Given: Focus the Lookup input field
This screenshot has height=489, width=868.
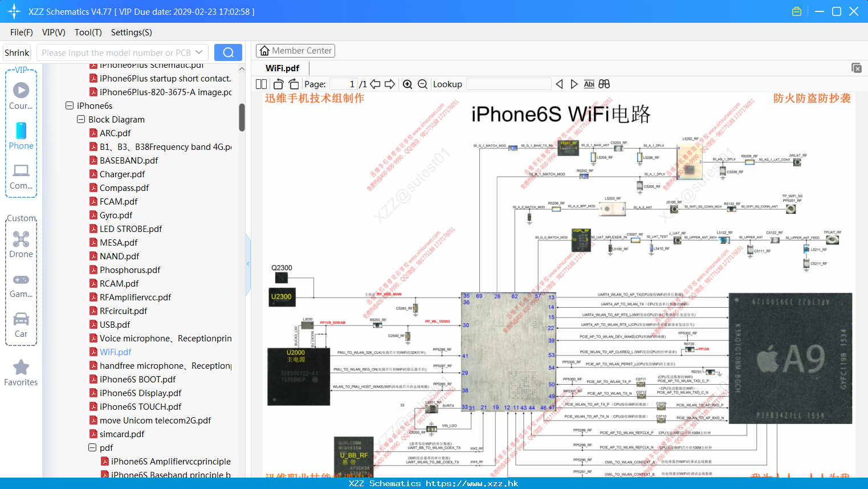Looking at the screenshot, I should pos(508,84).
